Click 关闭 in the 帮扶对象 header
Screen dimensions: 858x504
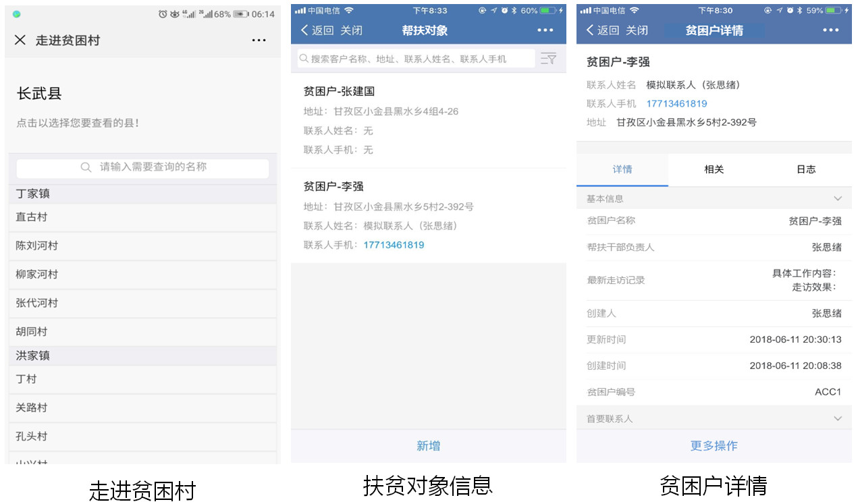(351, 30)
